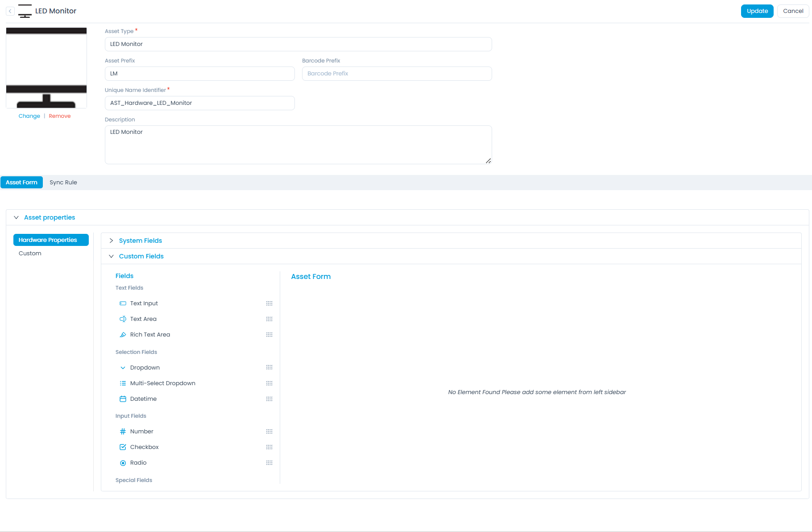Click the Hardware Properties button
This screenshot has height=532, width=812.
click(x=50, y=240)
